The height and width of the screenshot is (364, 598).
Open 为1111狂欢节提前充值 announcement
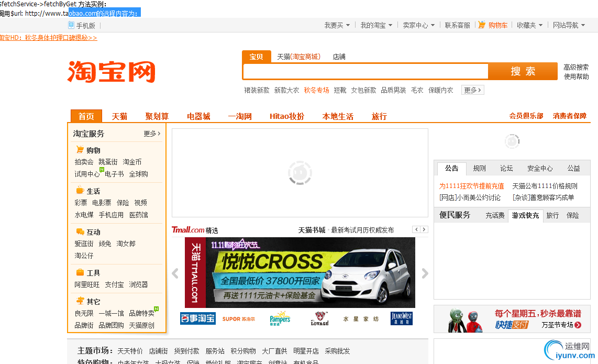[x=471, y=186]
